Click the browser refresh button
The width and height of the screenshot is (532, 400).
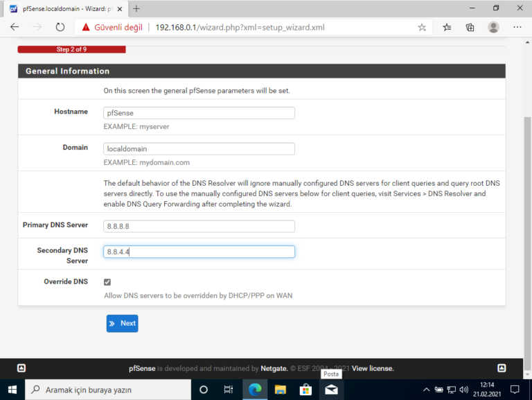coord(60,28)
